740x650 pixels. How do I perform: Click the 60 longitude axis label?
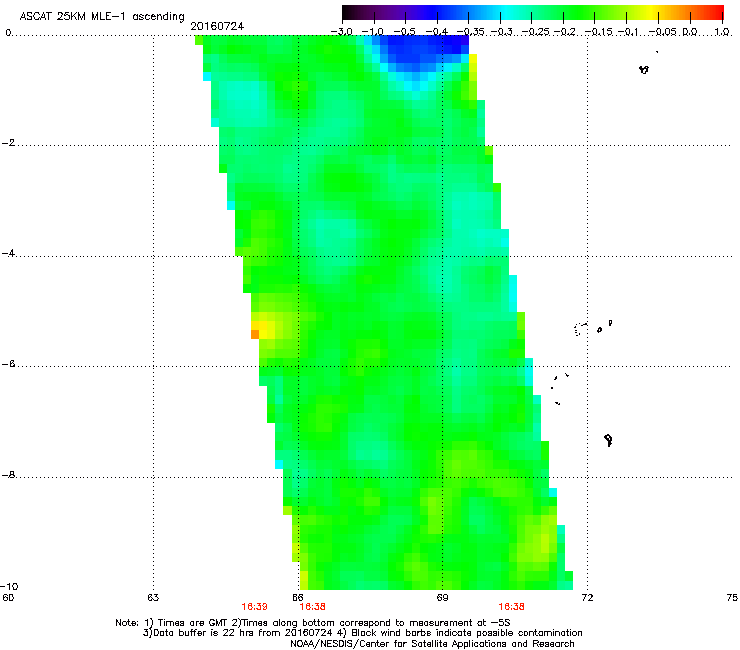coord(8,598)
